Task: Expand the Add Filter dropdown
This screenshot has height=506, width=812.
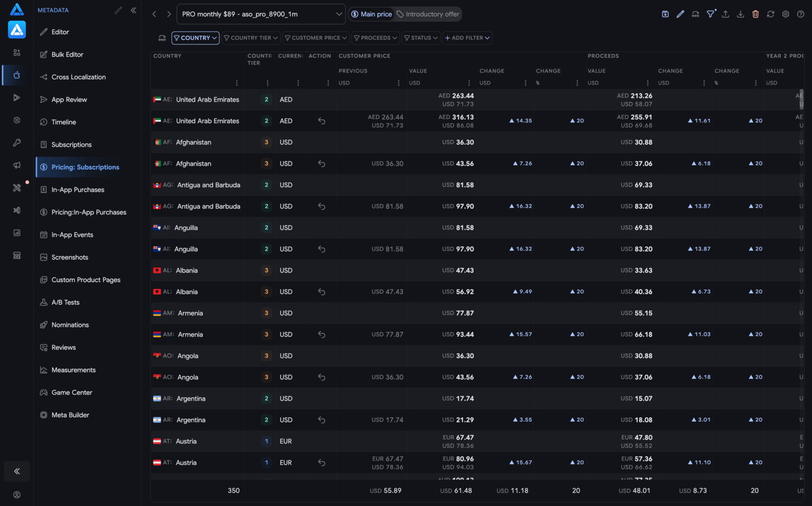Action: 467,38
